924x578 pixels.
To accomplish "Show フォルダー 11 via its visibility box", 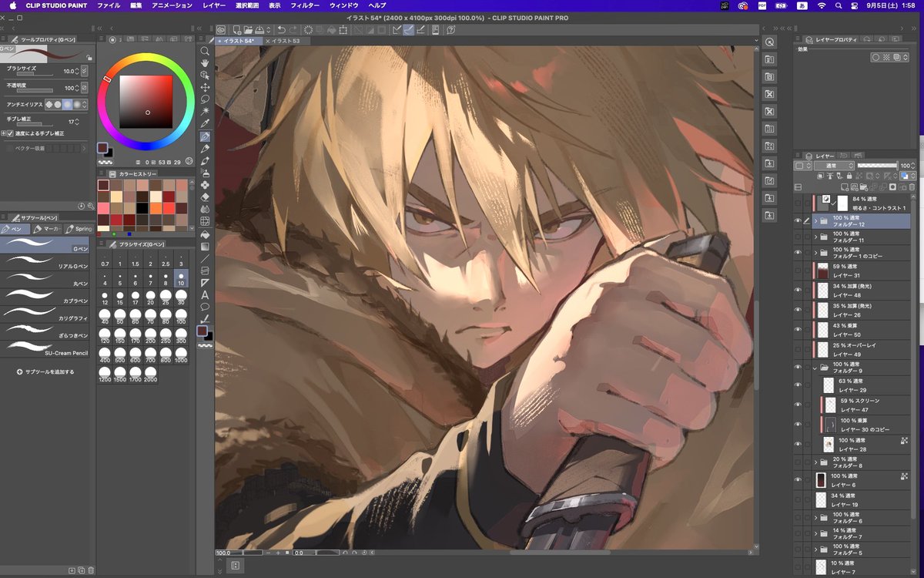I will [x=798, y=237].
